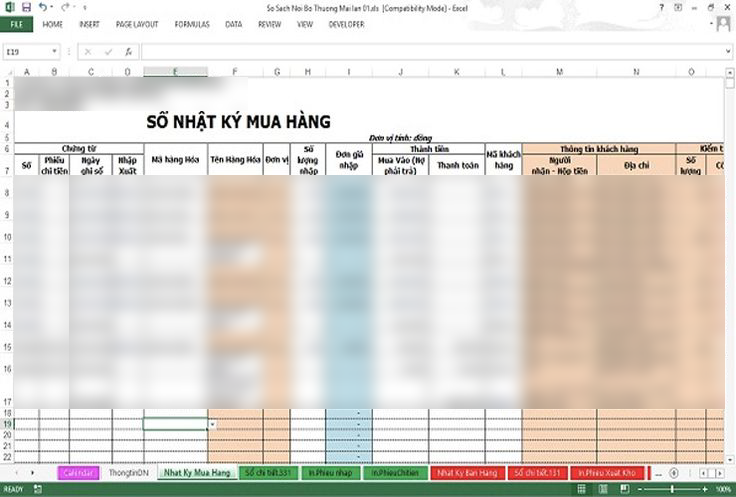Click the Undo arrow icon

point(43,7)
